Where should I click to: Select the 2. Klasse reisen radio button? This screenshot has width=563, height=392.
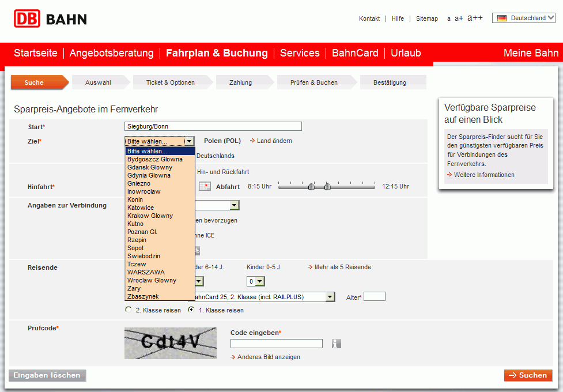(x=128, y=310)
